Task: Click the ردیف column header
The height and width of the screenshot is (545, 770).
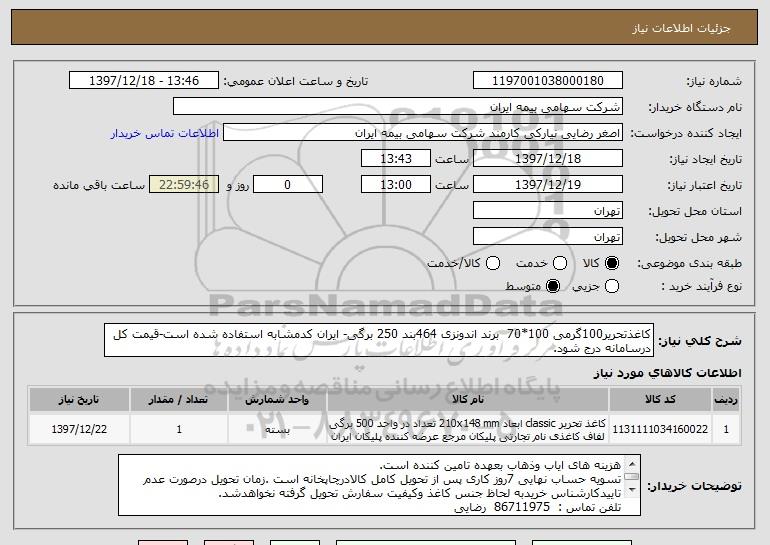Action: [726, 400]
